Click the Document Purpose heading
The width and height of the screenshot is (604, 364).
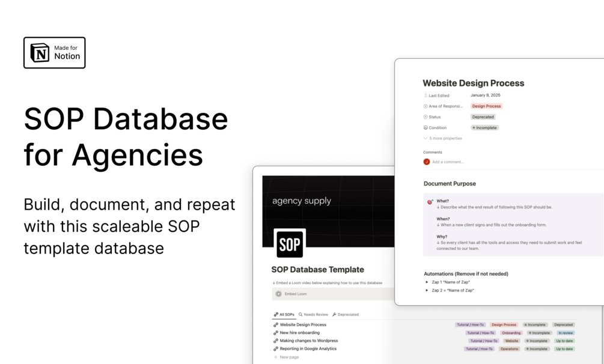coord(450,184)
